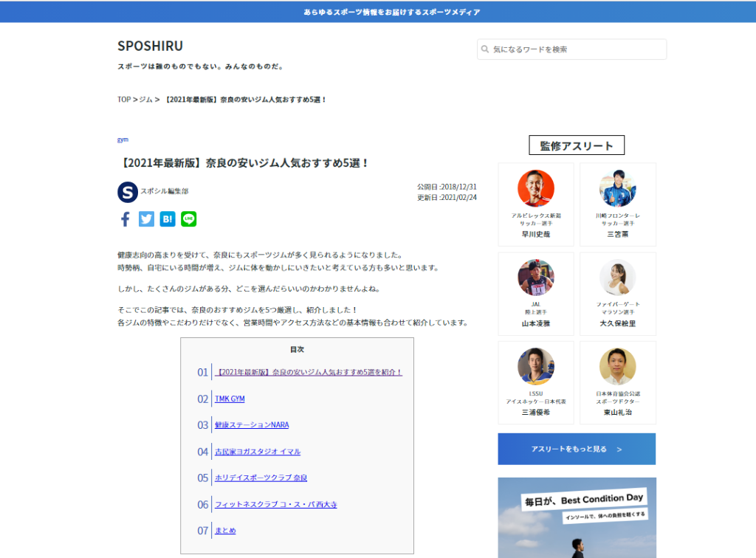Click the Hatena Bookmark B! icon
The image size is (756, 558).
[168, 219]
